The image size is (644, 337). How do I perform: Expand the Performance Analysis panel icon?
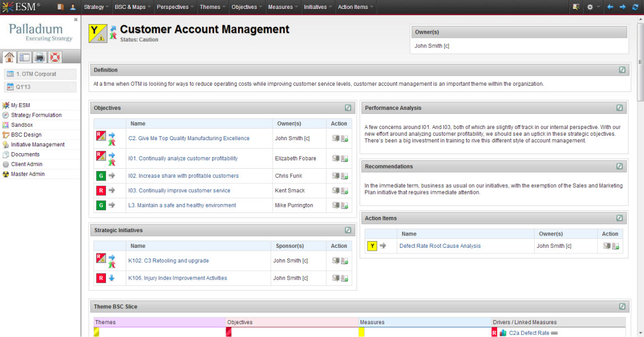[x=619, y=108]
